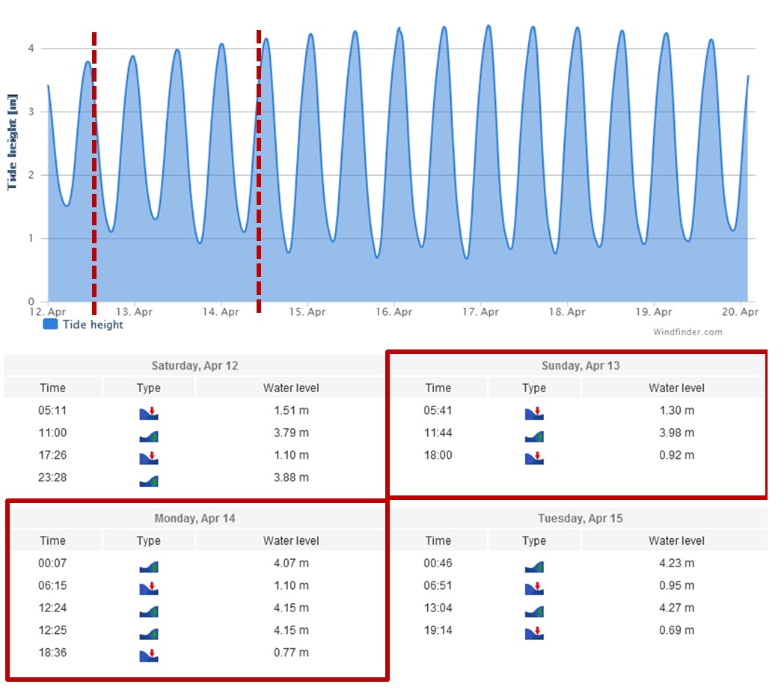Click the Sunday, Apr 13 table header
The height and width of the screenshot is (696, 784).
(x=580, y=366)
